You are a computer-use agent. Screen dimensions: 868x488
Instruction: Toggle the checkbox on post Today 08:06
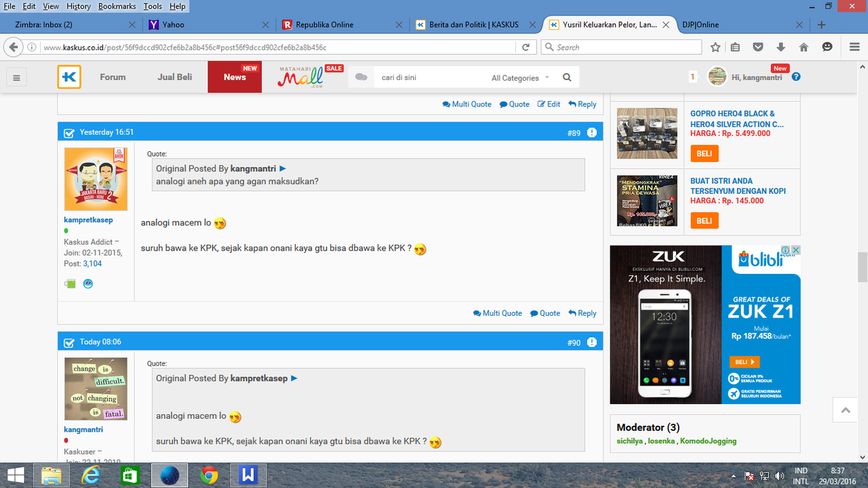tap(68, 342)
